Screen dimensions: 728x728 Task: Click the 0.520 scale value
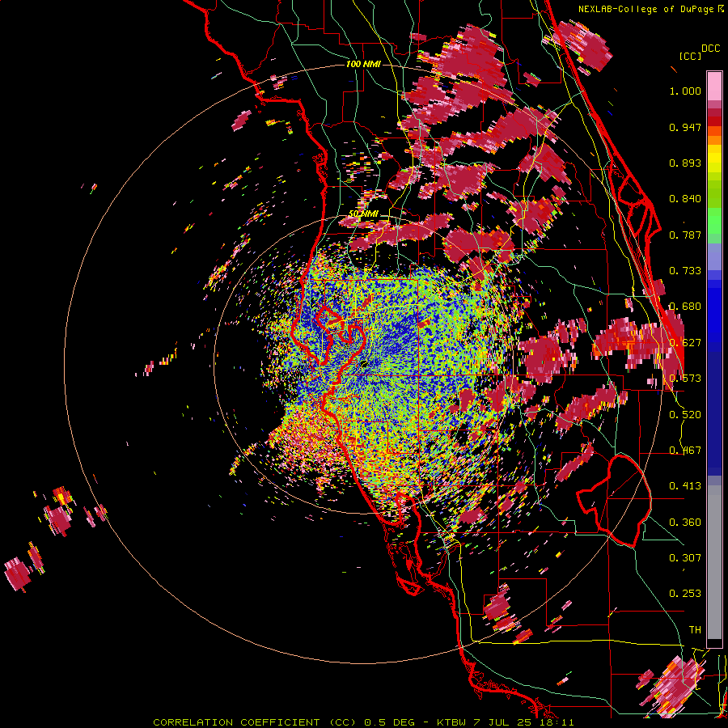click(x=685, y=414)
